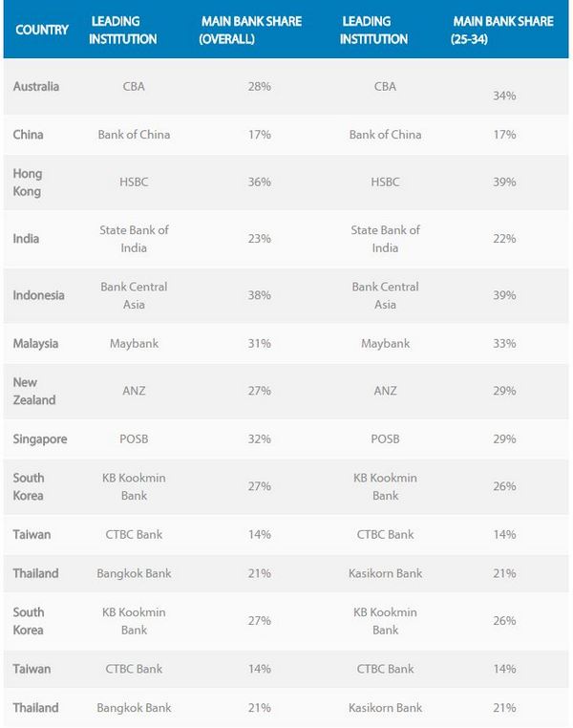Click Singapore in the country column
Viewport: 573px width, 728px height.
point(40,439)
